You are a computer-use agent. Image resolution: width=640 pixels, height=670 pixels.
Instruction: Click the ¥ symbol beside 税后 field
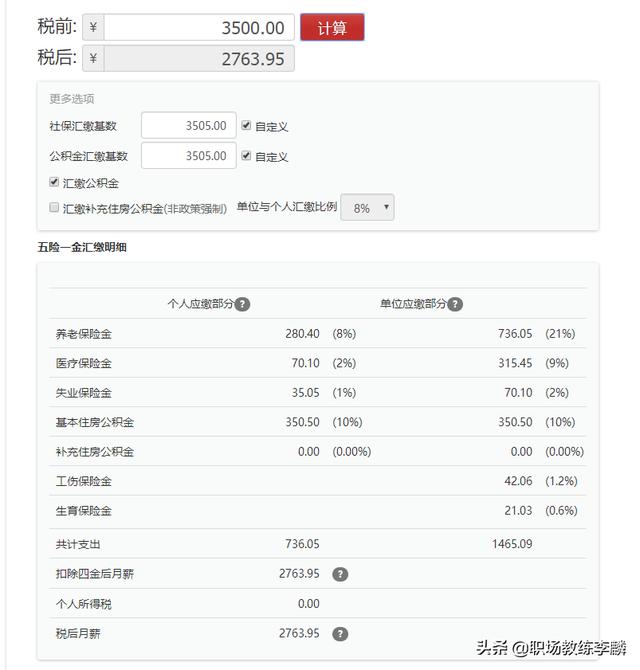93,59
